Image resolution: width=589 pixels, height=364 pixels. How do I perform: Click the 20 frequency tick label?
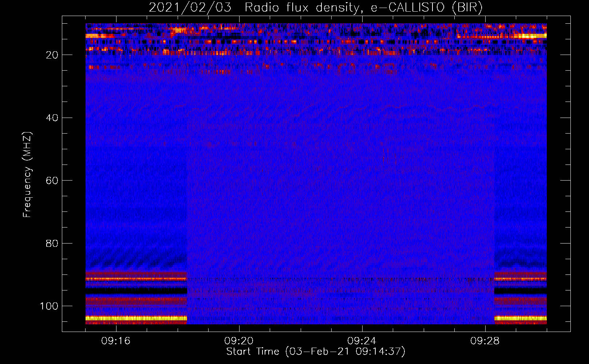(x=52, y=55)
